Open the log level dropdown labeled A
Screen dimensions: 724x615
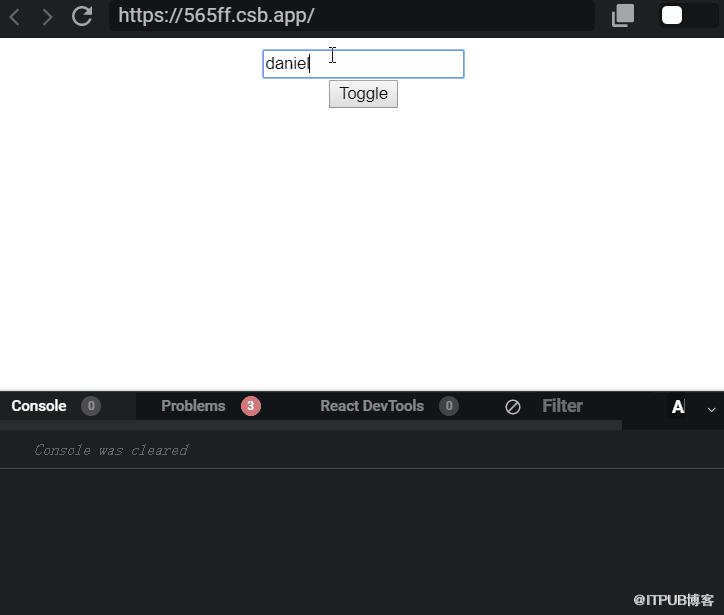(x=678, y=407)
